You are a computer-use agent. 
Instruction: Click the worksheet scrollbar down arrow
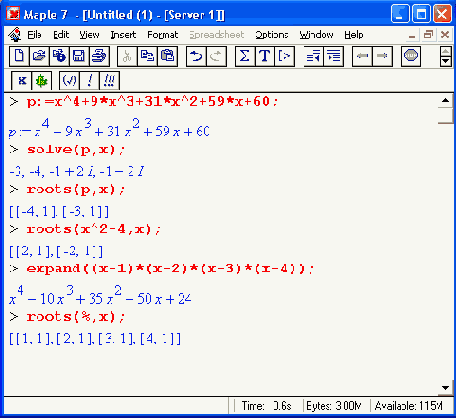point(445,388)
